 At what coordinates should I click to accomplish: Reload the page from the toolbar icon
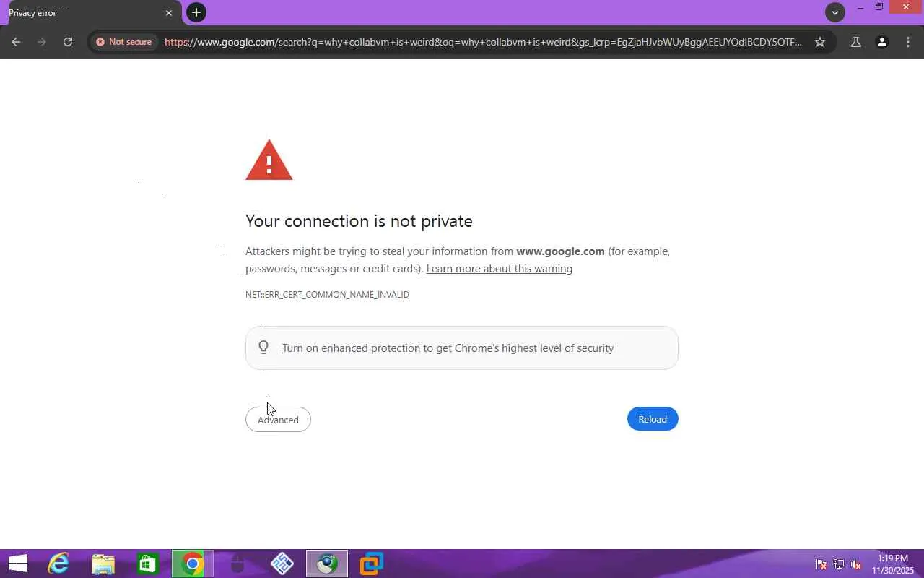(x=68, y=42)
